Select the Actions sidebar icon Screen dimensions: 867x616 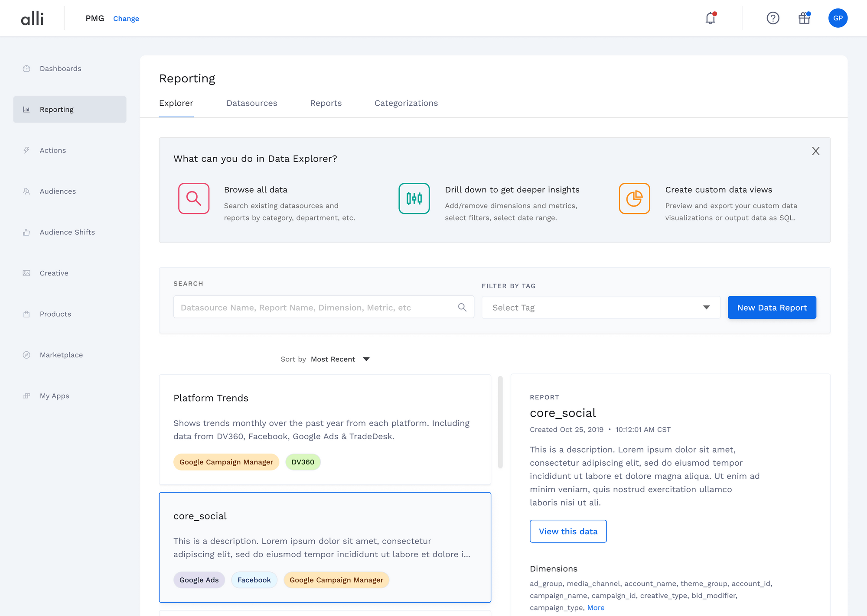click(x=52, y=150)
